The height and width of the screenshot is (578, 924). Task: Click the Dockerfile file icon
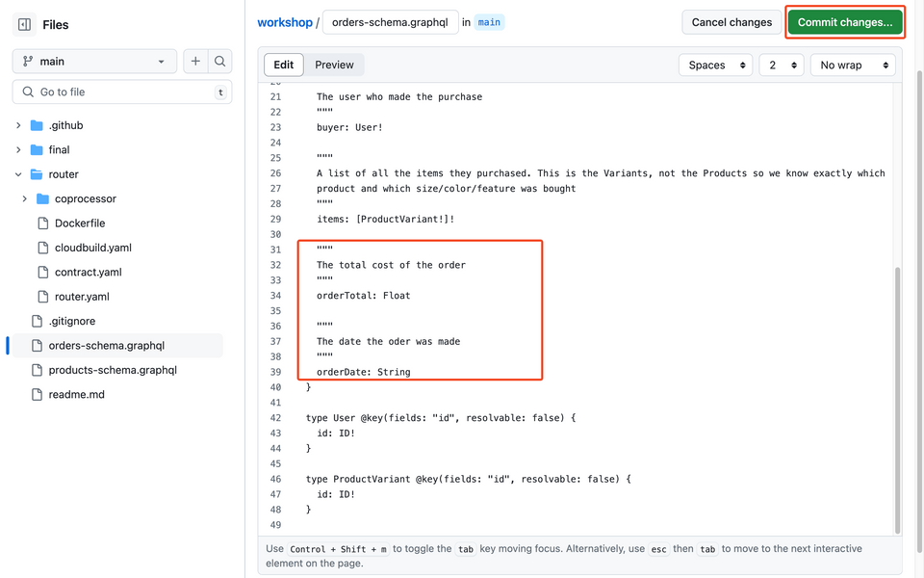(x=43, y=223)
